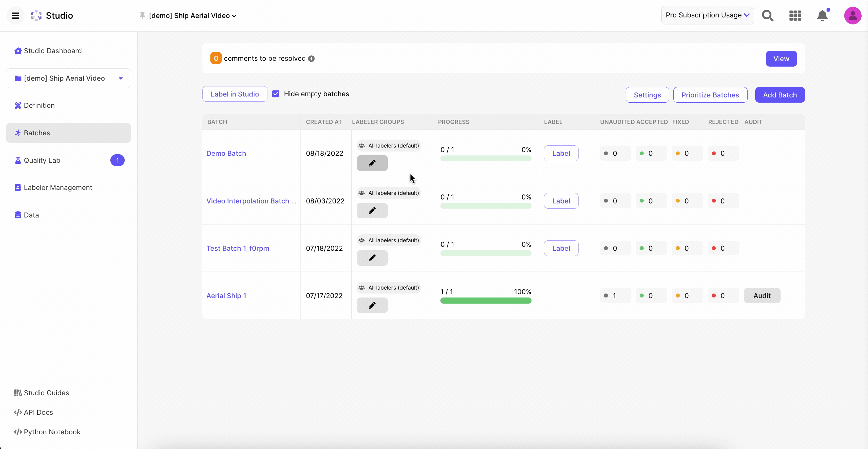Open Labeler Management sidebar item
This screenshot has height=449, width=868.
click(x=58, y=188)
